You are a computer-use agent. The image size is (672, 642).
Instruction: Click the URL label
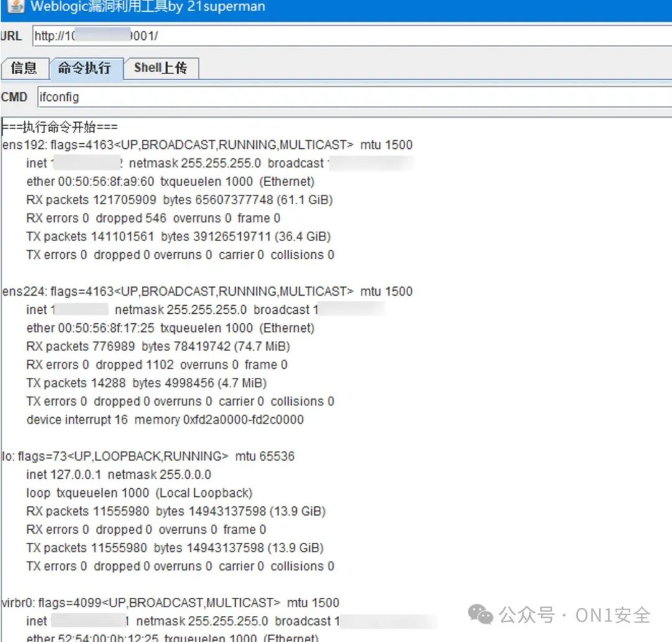[x=11, y=36]
